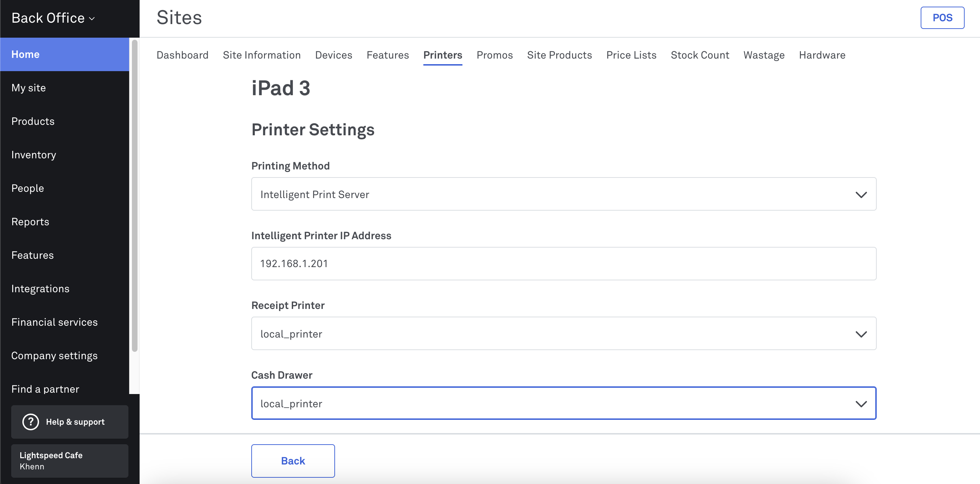Open the POS button
980x484 pixels.
942,17
